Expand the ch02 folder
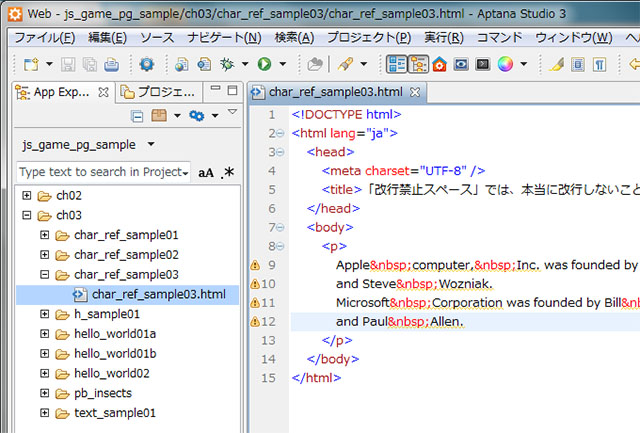Viewport: 640px width, 433px height. 27,195
